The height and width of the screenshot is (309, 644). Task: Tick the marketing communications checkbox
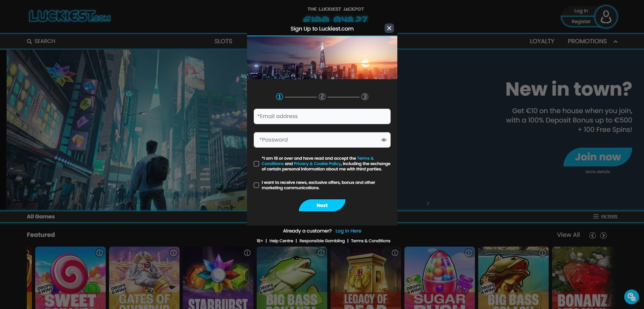256,185
